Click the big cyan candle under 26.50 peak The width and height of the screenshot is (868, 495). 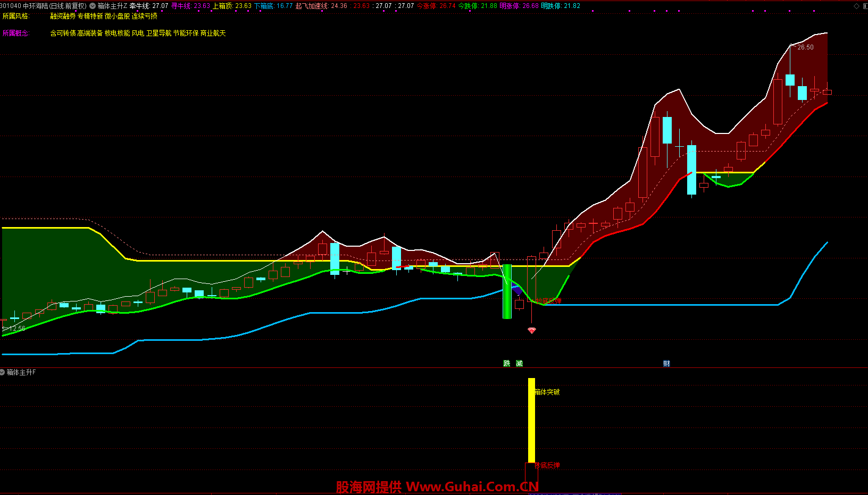pos(790,80)
